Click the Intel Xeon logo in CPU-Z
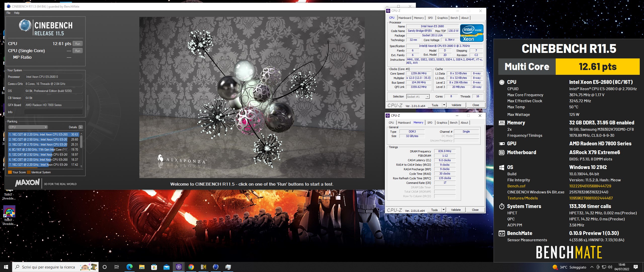This screenshot has height=272, width=644. click(x=472, y=33)
